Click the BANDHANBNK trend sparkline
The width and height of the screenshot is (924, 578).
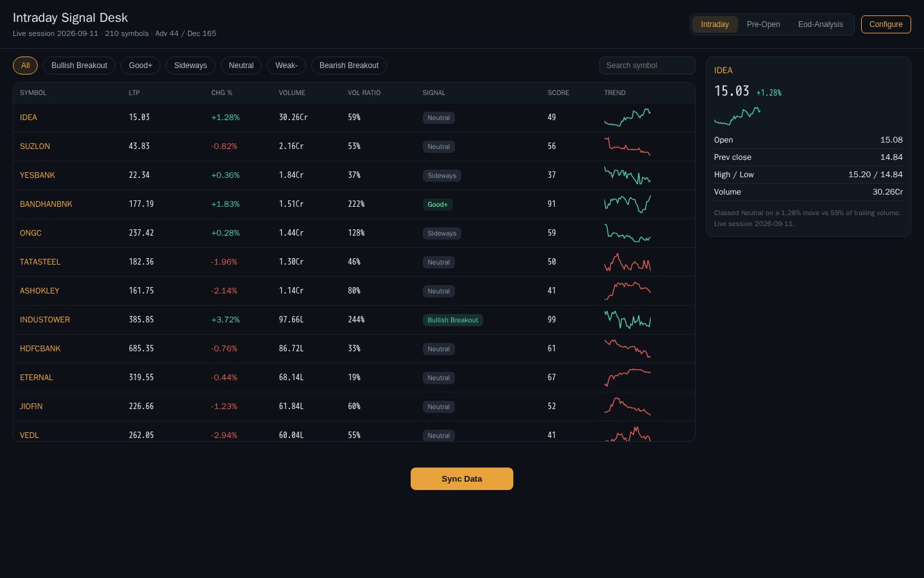click(x=628, y=204)
